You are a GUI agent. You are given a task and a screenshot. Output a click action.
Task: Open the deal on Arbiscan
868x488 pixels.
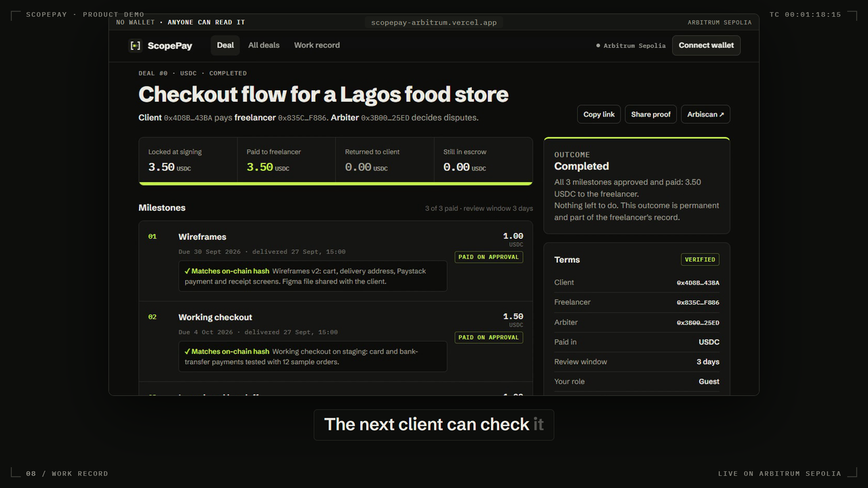click(705, 115)
